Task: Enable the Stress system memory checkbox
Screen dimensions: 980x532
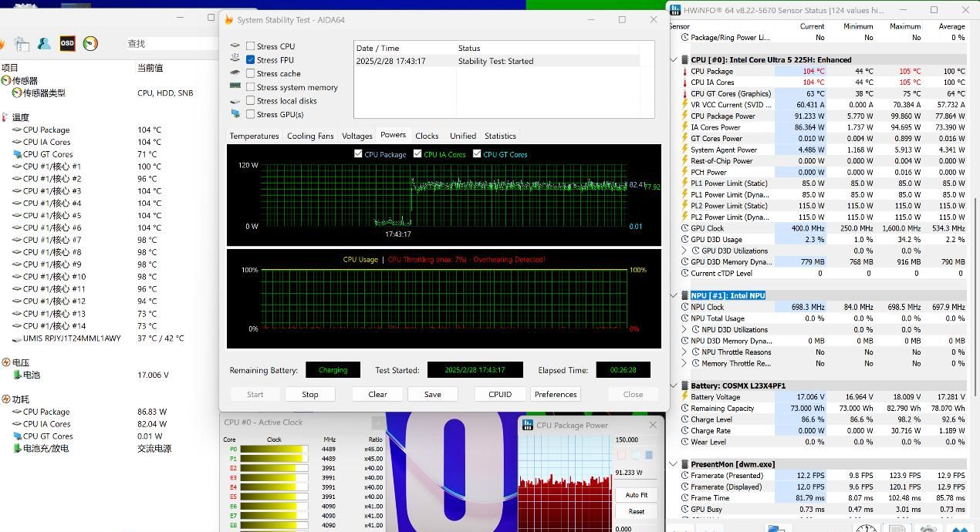Action: pyautogui.click(x=250, y=87)
